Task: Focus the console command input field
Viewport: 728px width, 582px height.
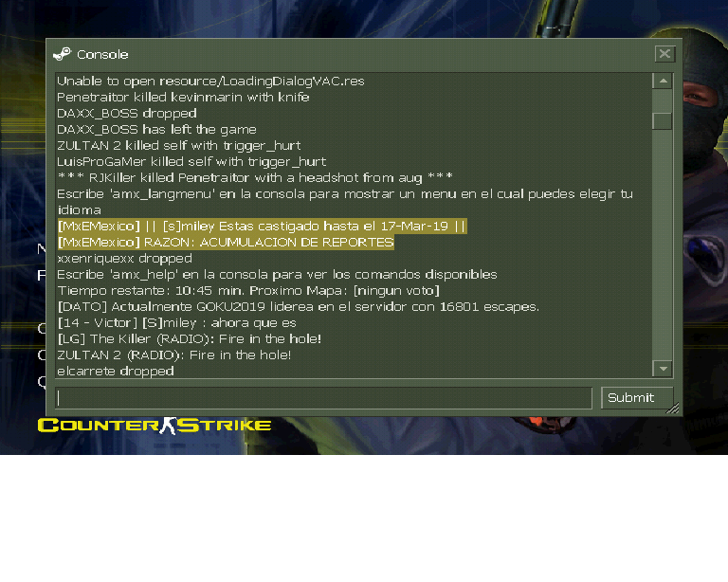Action: click(323, 398)
